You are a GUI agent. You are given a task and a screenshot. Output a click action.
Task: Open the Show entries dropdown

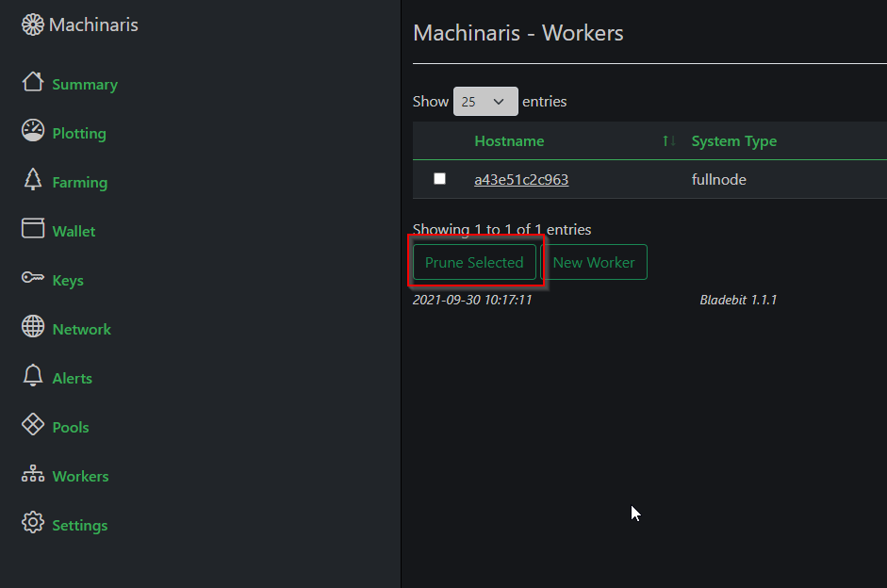(485, 101)
